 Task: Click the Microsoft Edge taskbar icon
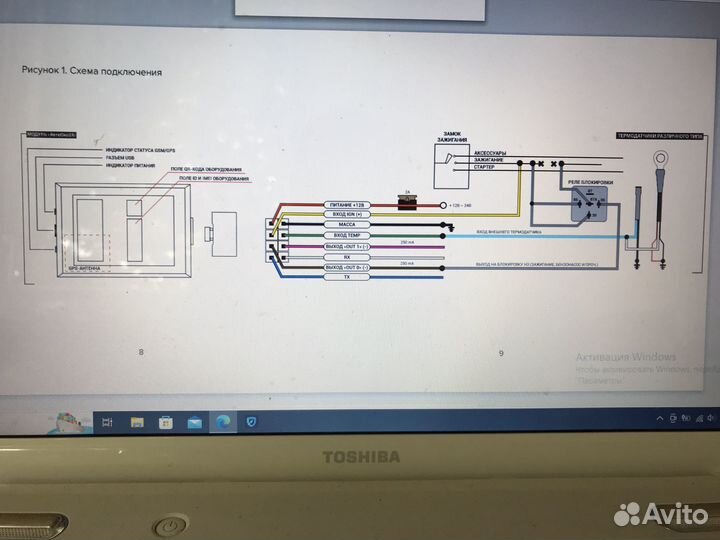221,422
